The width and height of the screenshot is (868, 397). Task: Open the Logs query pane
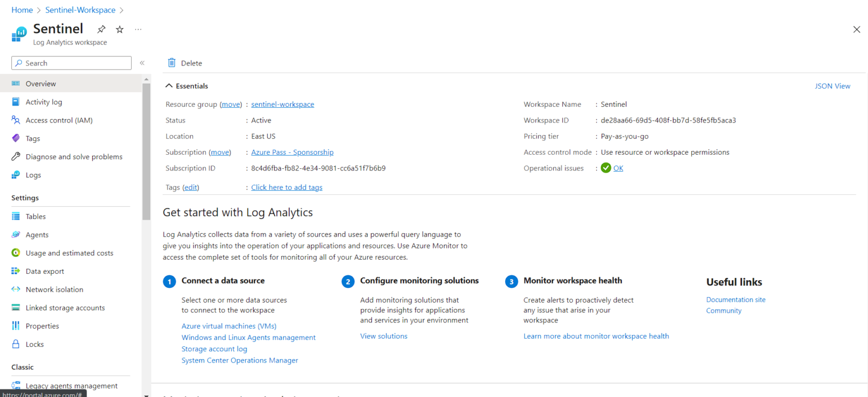coord(33,174)
